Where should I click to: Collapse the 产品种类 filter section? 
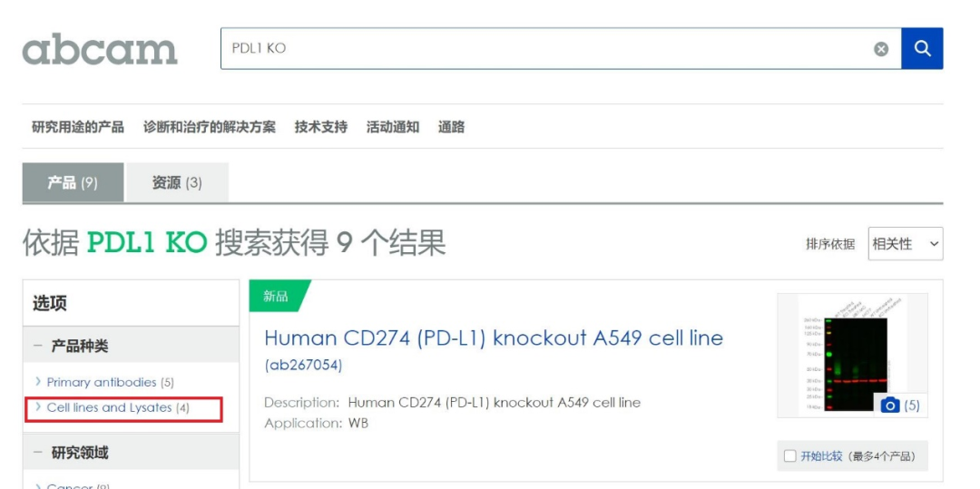[x=39, y=346]
